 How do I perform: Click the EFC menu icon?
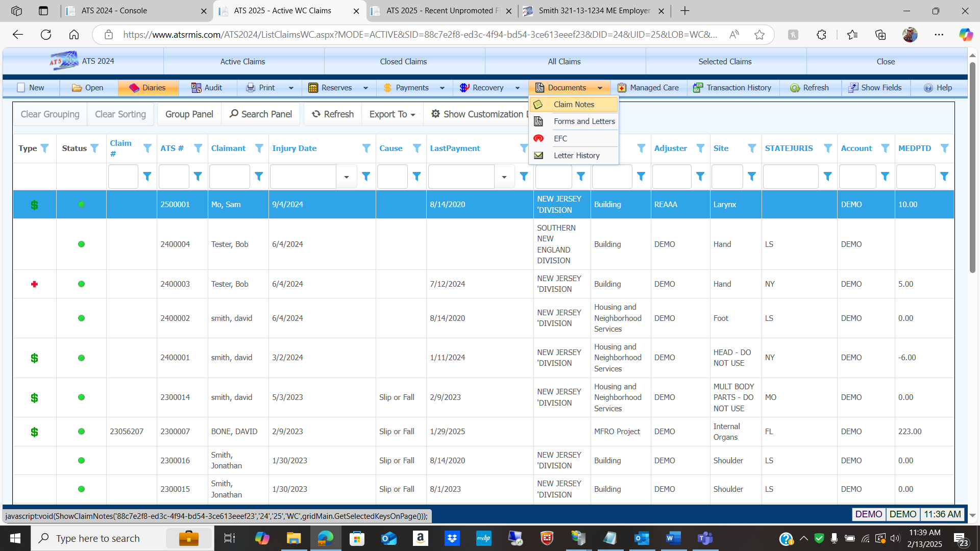pyautogui.click(x=538, y=138)
